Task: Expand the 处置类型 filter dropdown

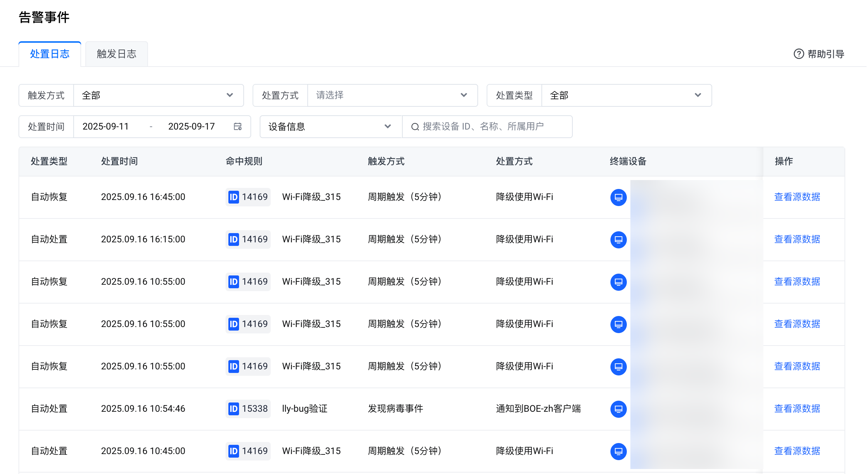Action: [x=626, y=95]
